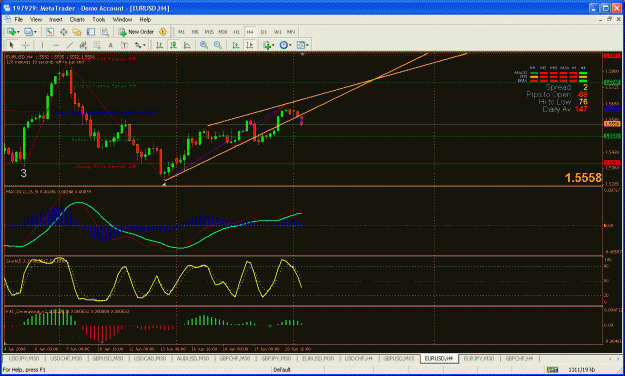The image size is (625, 376).
Task: Expand the Indicators dropdown arrow
Action: click(273, 45)
